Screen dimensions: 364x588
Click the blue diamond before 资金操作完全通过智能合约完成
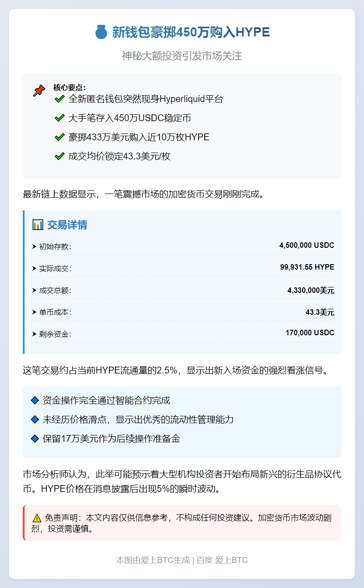click(x=35, y=400)
